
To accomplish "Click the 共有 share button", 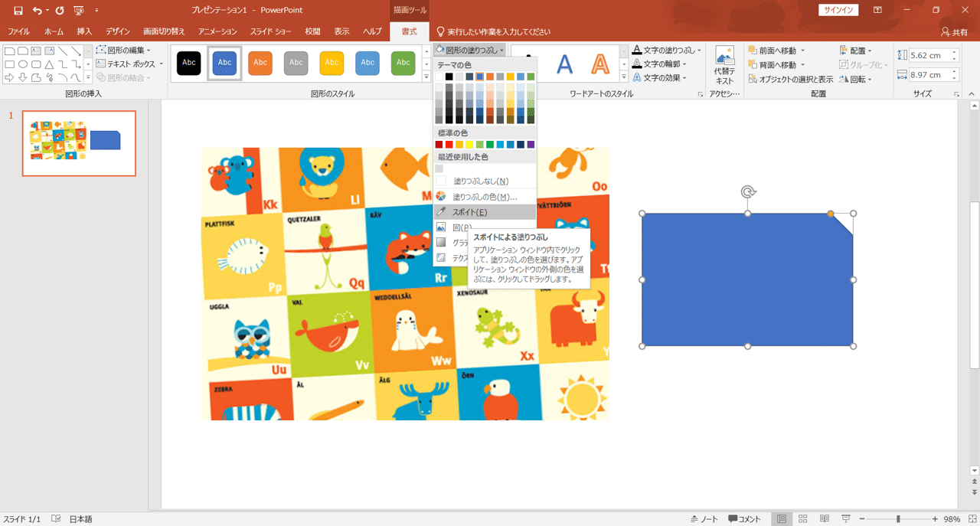I will point(955,31).
